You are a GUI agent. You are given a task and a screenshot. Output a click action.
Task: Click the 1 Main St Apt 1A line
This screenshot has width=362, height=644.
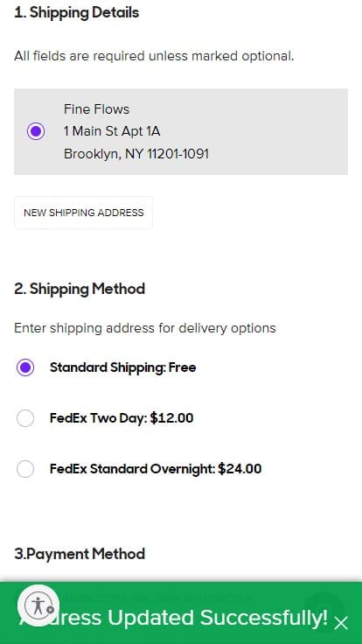click(x=112, y=131)
